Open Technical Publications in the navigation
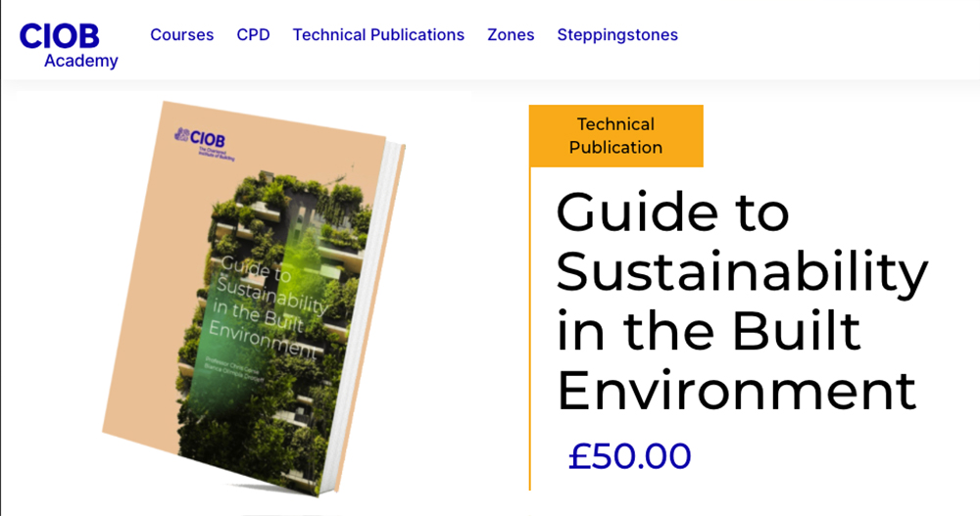 (378, 35)
